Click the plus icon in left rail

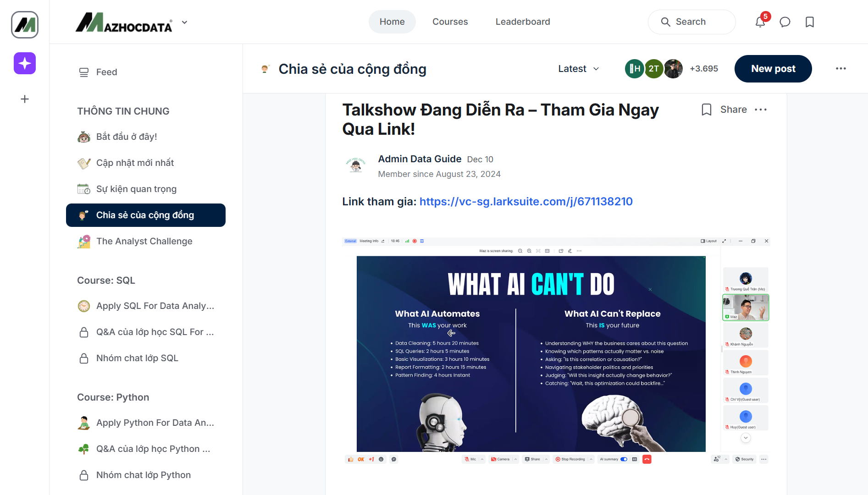25,99
